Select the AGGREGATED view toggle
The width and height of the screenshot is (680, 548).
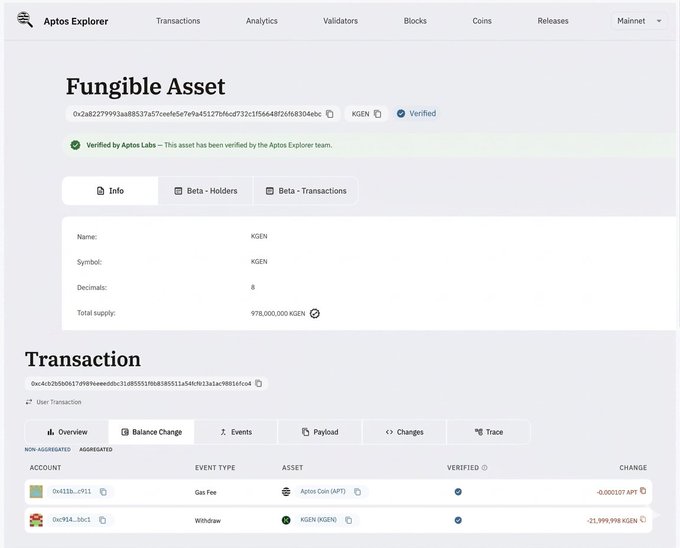pyautogui.click(x=96, y=450)
